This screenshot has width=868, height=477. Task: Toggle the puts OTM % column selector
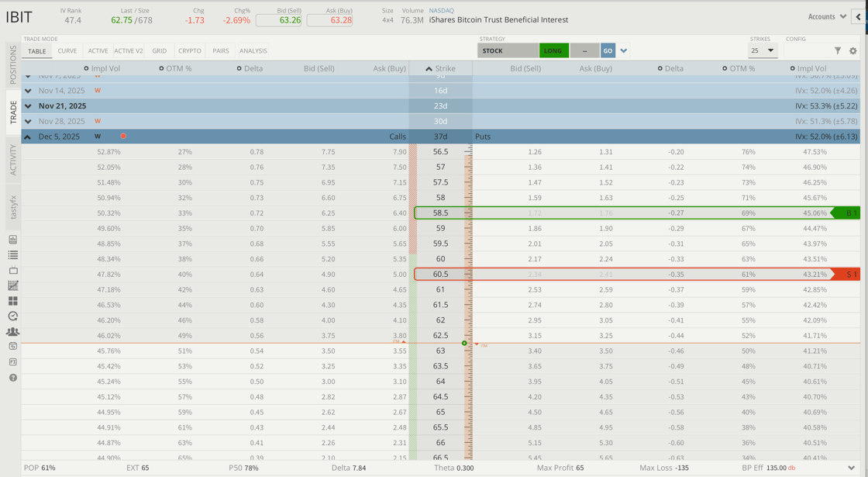tap(724, 68)
